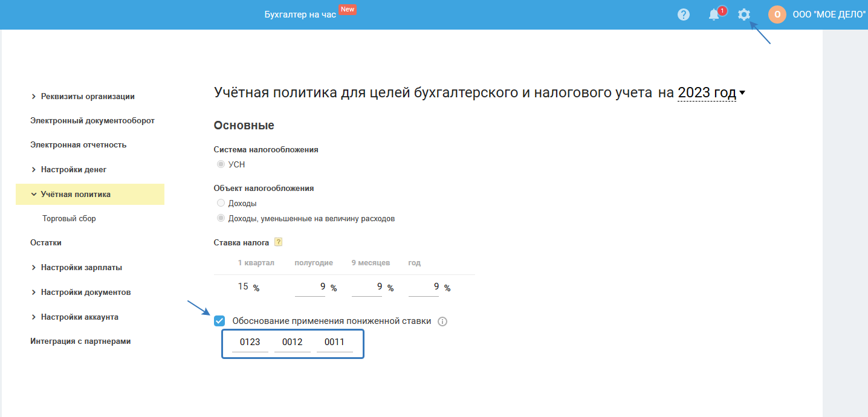The image size is (868, 417).
Task: Uncheck the reduced rate justification checkbox
Action: (219, 321)
